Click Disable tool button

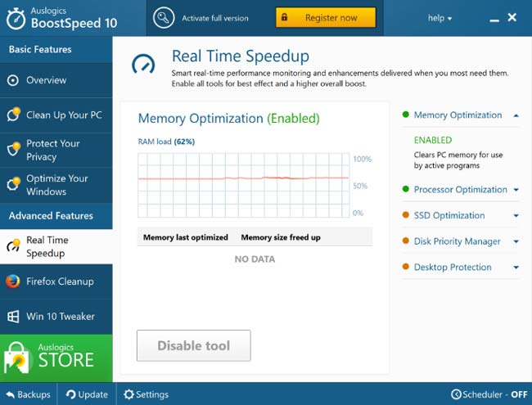[x=194, y=345]
